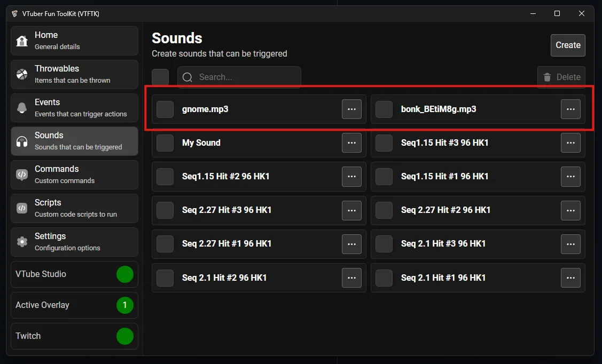Click the Home house icon in sidebar
Image resolution: width=602 pixels, height=364 pixels.
pos(22,41)
